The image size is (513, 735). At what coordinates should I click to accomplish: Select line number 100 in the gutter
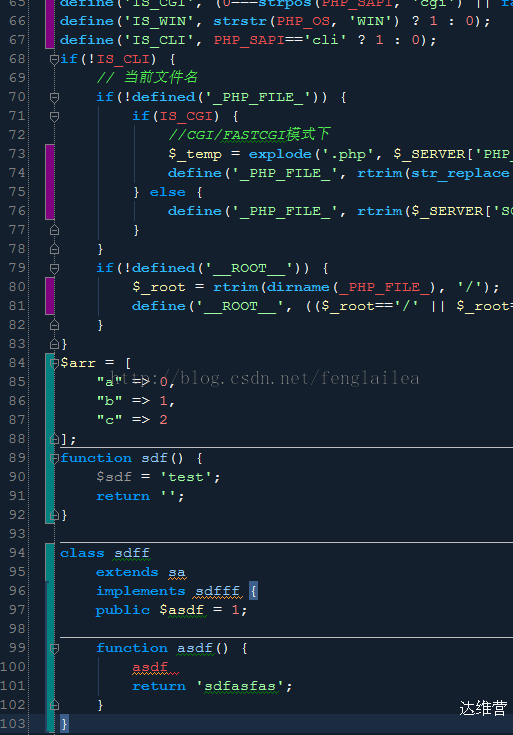(x=13, y=667)
